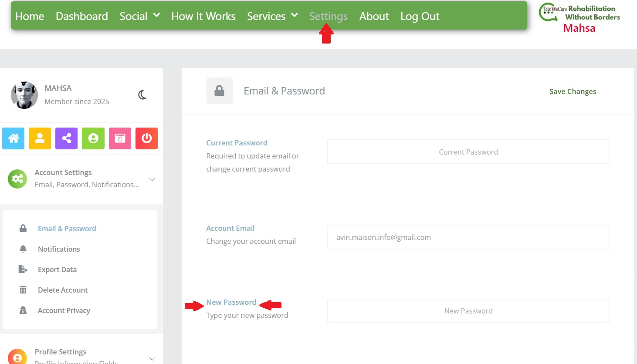Viewport: 637px width, 364px height.
Task: Click the Save Changes button
Action: [573, 91]
